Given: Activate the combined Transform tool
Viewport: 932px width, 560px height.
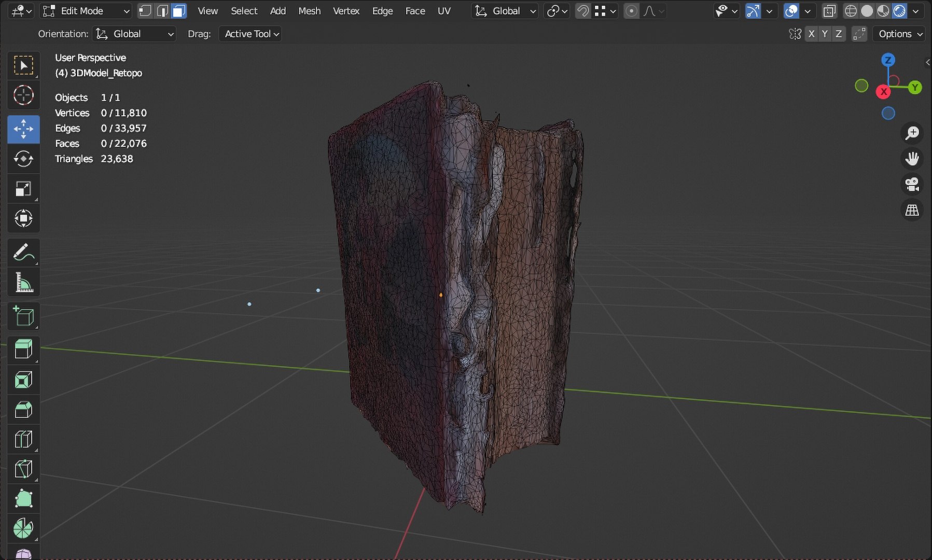Looking at the screenshot, I should click(23, 218).
